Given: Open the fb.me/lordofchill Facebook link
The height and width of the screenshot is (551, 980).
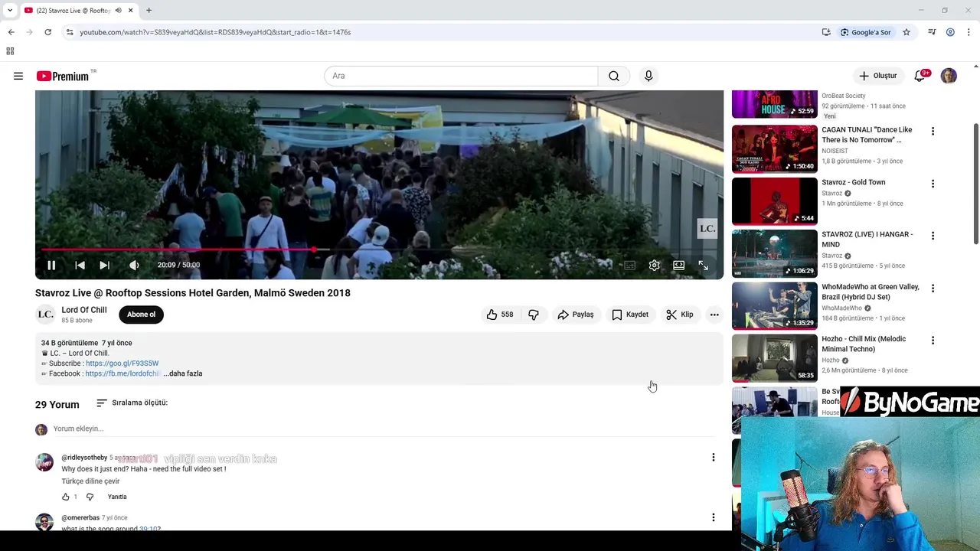Looking at the screenshot, I should pyautogui.click(x=122, y=373).
